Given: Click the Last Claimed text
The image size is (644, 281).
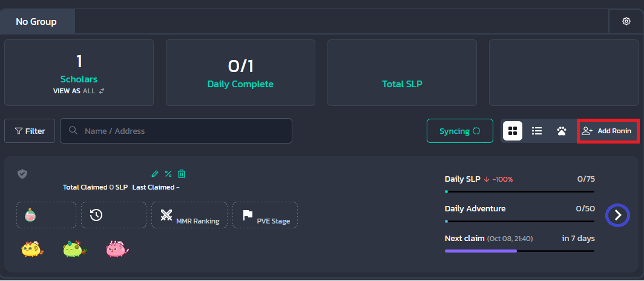Looking at the screenshot, I should pyautogui.click(x=156, y=187).
